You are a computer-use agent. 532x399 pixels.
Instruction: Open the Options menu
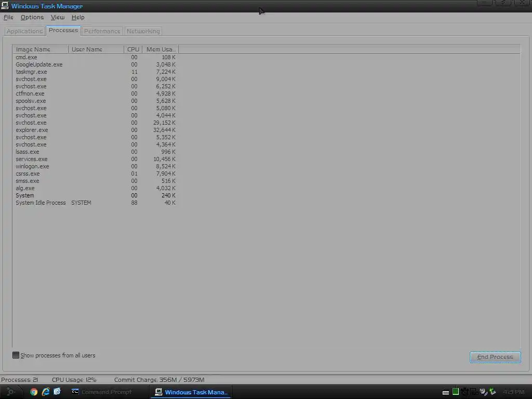pyautogui.click(x=32, y=17)
